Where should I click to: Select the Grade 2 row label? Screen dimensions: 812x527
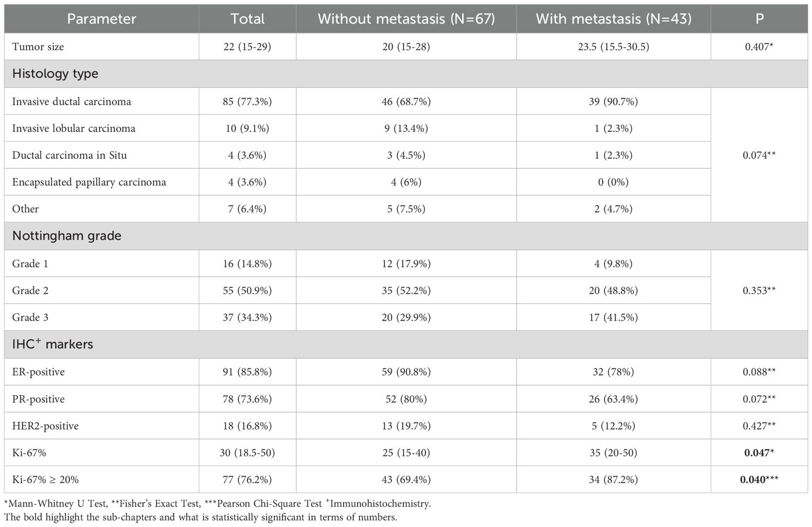[30, 290]
